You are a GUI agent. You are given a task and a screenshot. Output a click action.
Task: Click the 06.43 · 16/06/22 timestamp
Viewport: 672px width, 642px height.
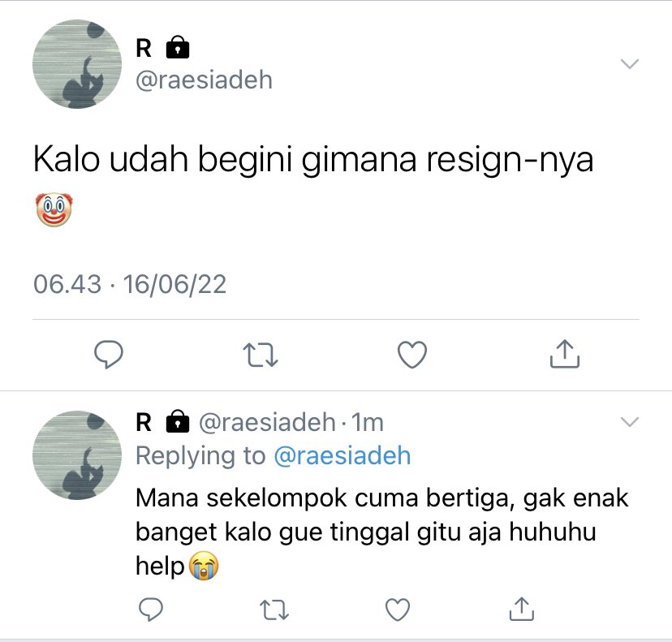click(130, 284)
